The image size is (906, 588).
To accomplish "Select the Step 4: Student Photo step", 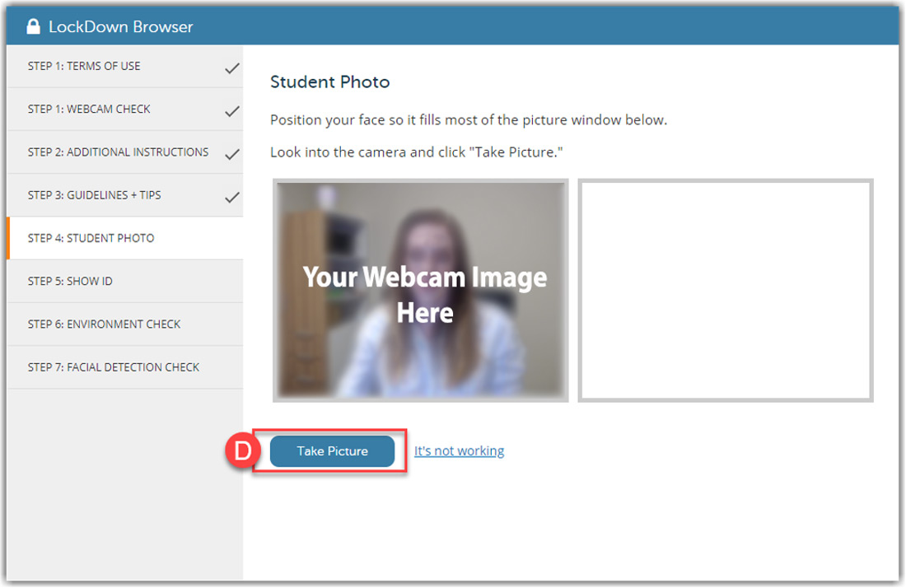I will [91, 238].
